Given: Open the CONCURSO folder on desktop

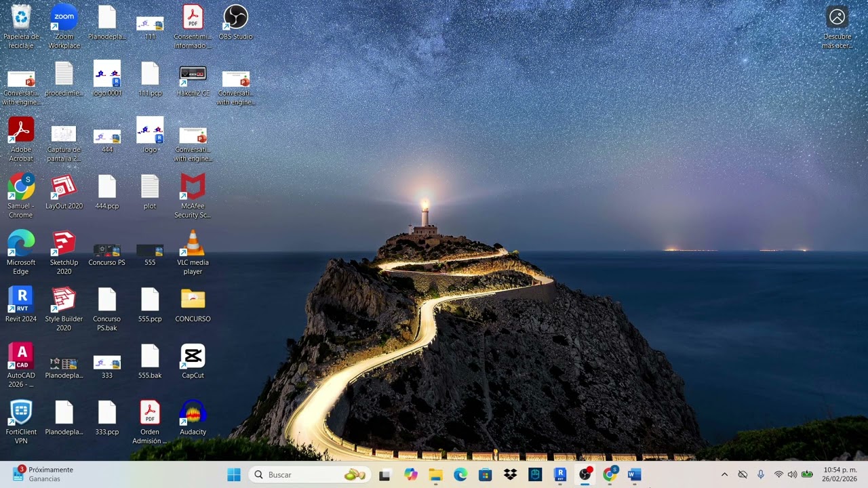Looking at the screenshot, I should [193, 304].
